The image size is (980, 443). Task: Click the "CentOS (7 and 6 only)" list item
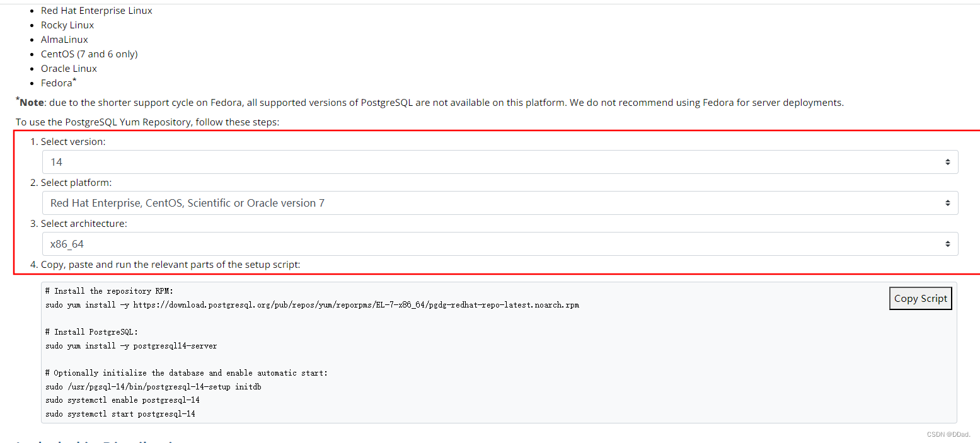coord(89,54)
